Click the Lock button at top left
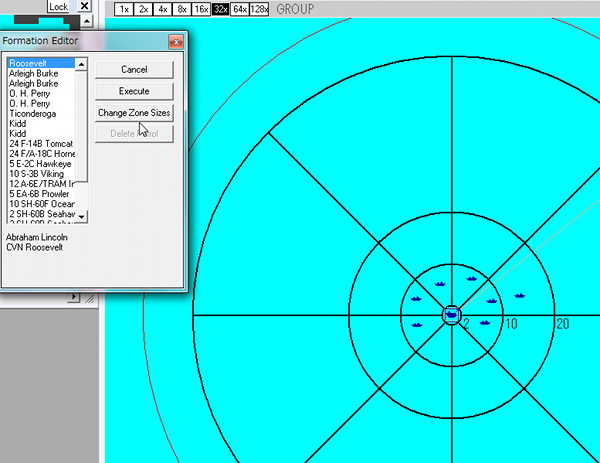Screen dimensions: 600x463 58,7
